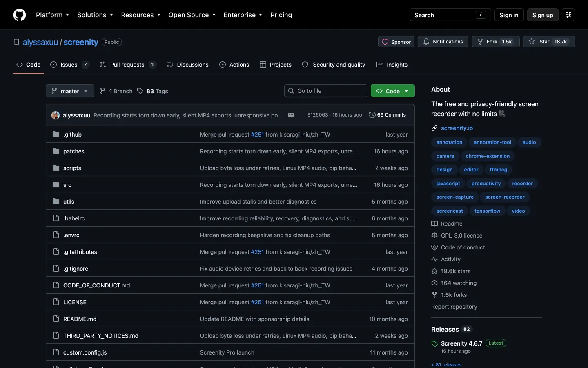Expand the truncated commit message ellipsis
The image size is (588, 368).
(x=291, y=115)
